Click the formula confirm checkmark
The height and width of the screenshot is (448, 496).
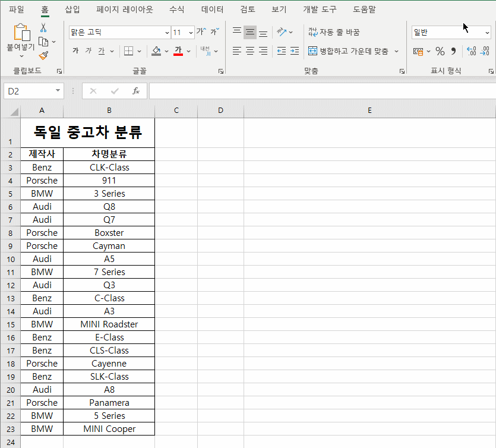click(115, 91)
